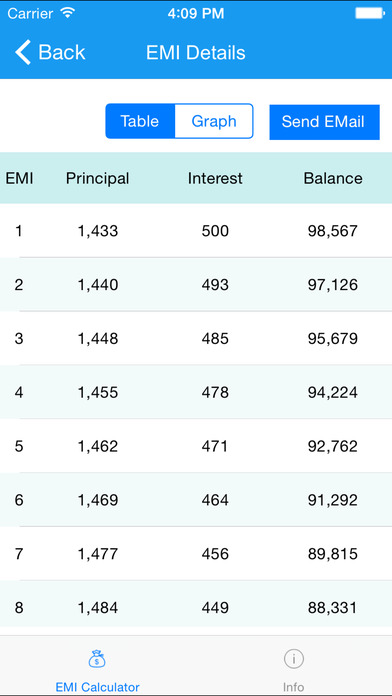Image resolution: width=392 pixels, height=696 pixels.
Task: Switch to Graph view segment
Action: [214, 121]
